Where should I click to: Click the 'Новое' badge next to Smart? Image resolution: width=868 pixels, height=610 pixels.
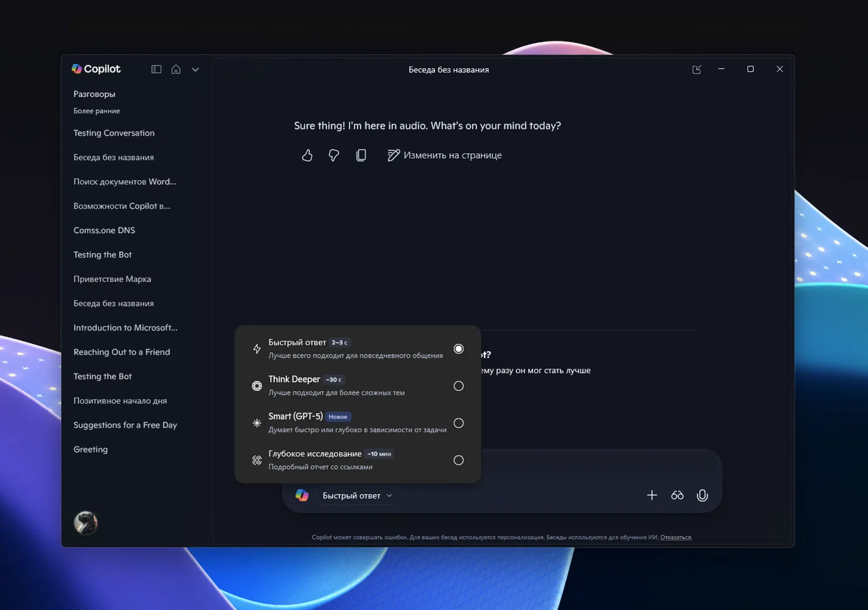tap(338, 416)
